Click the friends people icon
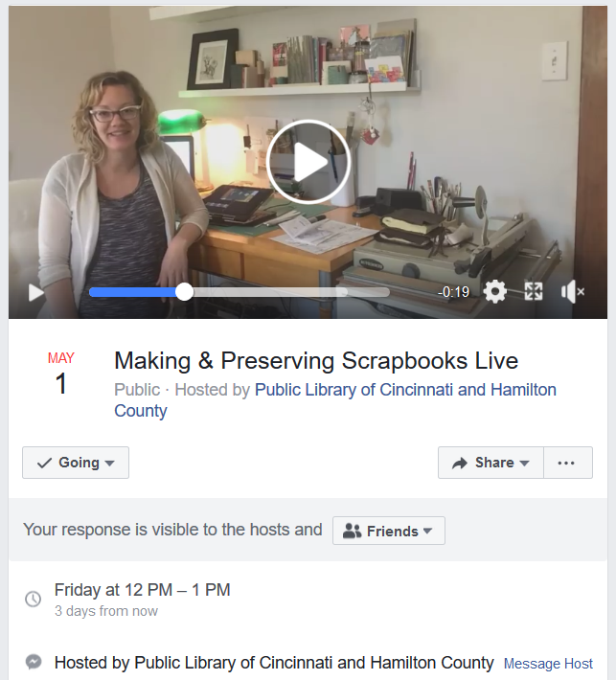616x680 pixels. pos(352,531)
